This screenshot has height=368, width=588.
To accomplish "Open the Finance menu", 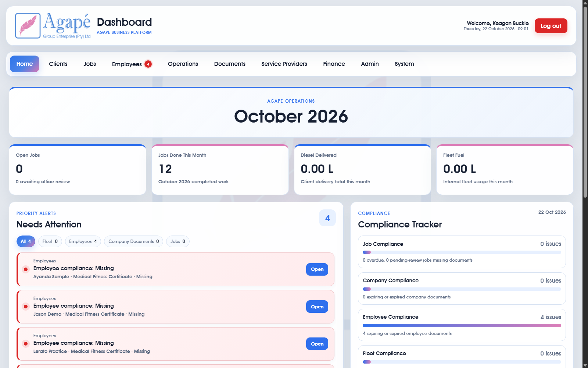I will (x=334, y=64).
